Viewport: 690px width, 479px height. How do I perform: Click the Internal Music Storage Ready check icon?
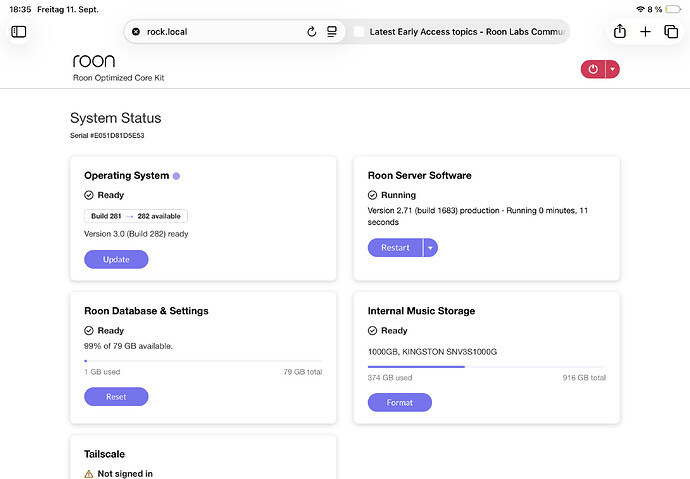372,330
